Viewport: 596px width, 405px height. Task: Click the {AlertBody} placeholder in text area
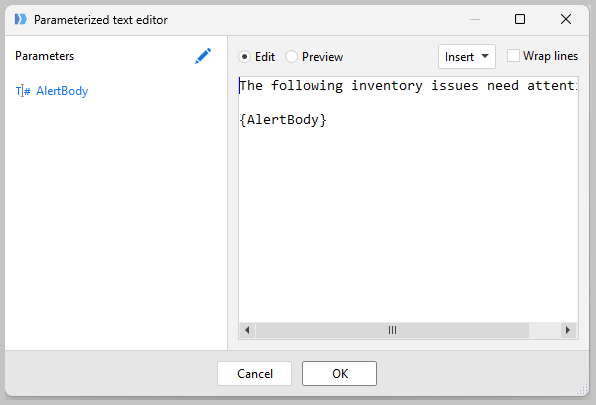(x=283, y=120)
